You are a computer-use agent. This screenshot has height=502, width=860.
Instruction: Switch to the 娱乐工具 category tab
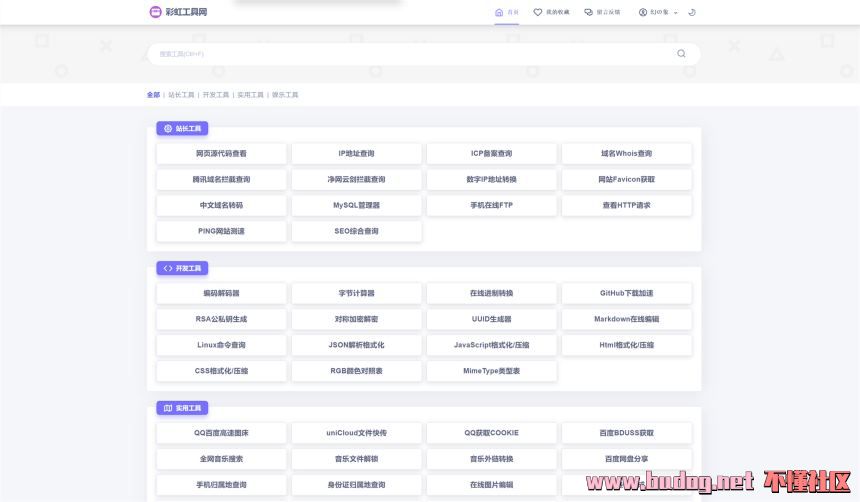[x=285, y=95]
